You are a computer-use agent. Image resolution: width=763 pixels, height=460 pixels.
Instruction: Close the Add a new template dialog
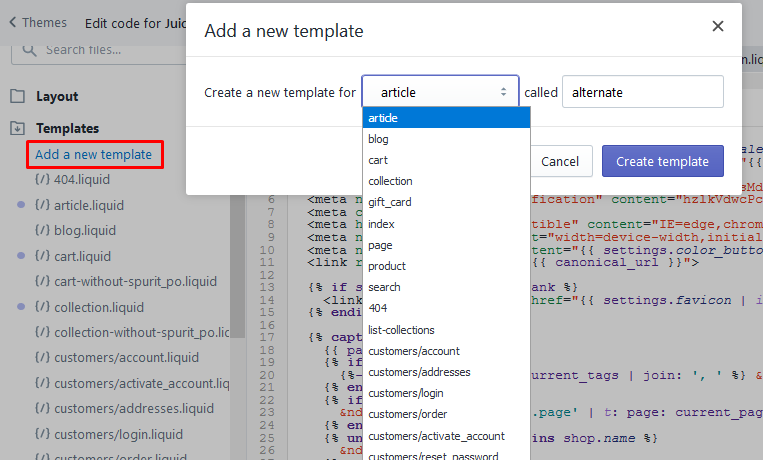[x=718, y=26]
